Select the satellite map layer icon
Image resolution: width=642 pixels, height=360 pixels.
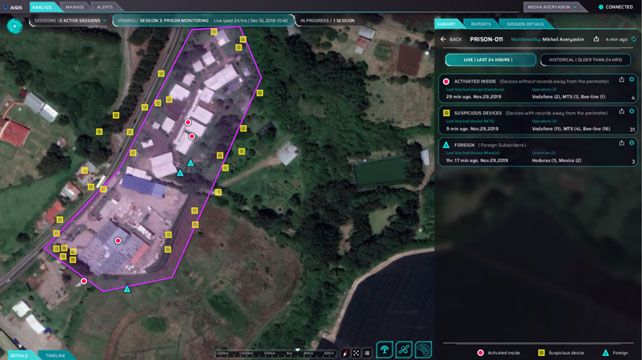(404, 350)
